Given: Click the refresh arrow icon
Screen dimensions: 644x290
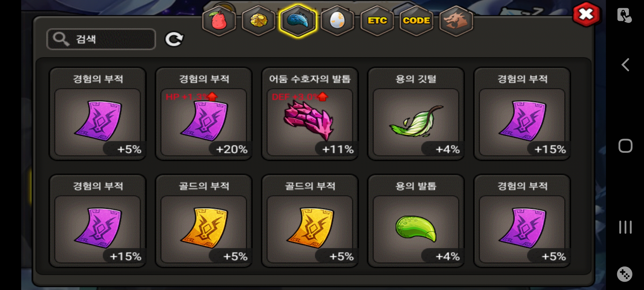Looking at the screenshot, I should pyautogui.click(x=174, y=39).
